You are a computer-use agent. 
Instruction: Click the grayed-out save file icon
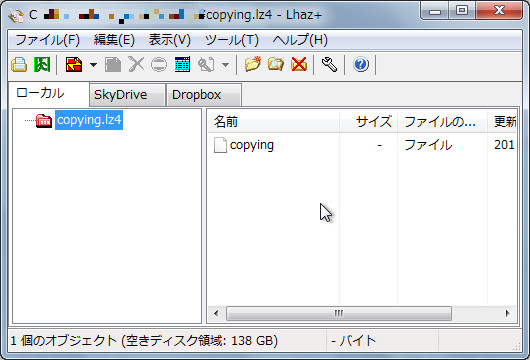coord(113,64)
